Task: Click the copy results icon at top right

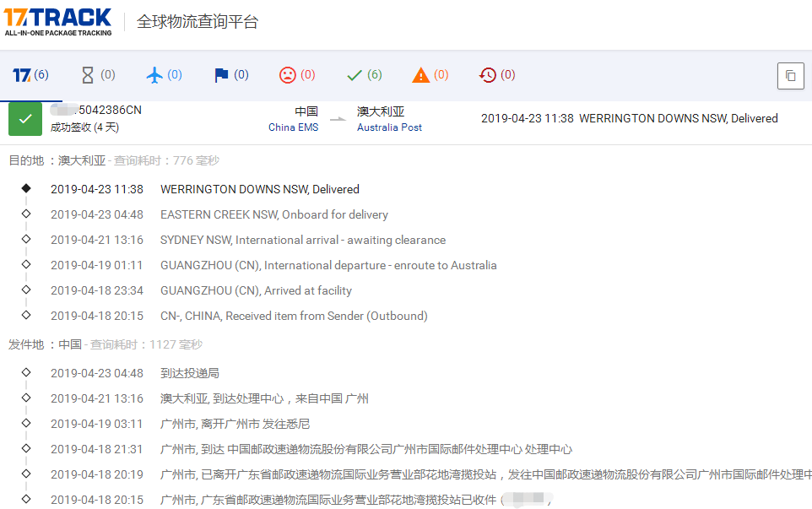Action: (790, 75)
